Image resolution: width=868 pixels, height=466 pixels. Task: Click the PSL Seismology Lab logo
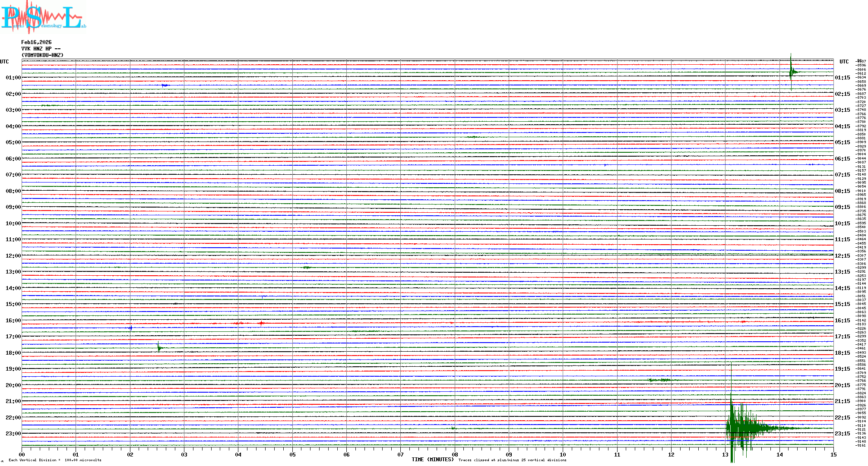pyautogui.click(x=43, y=17)
